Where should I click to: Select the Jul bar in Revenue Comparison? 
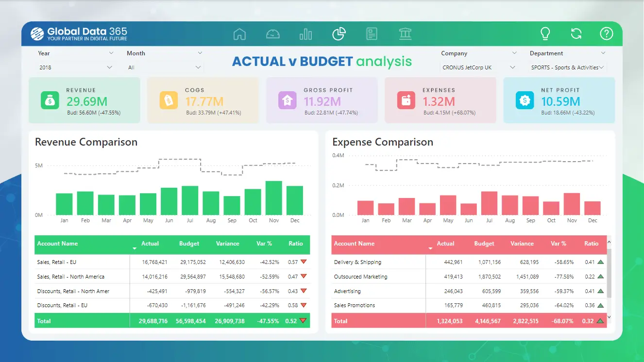tap(190, 200)
